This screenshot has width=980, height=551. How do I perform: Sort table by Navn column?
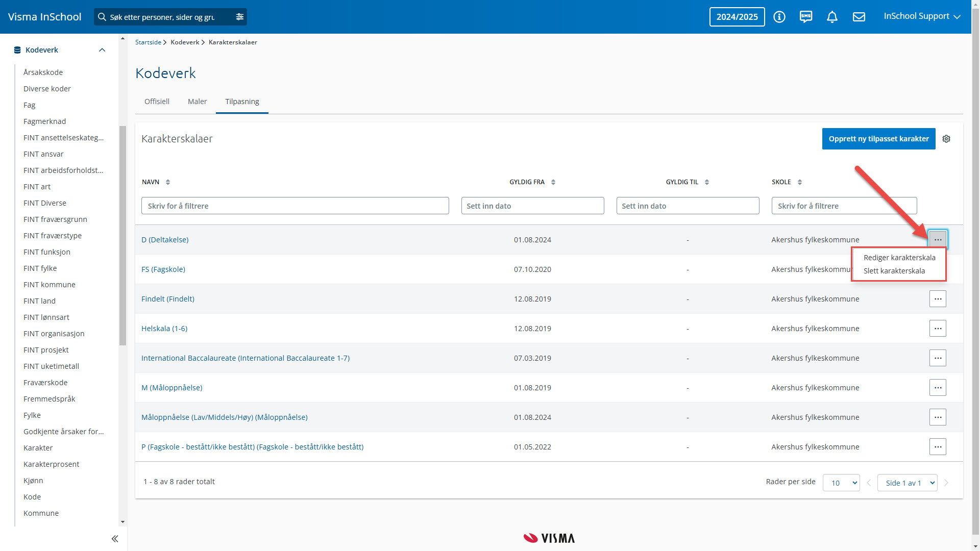(x=168, y=182)
